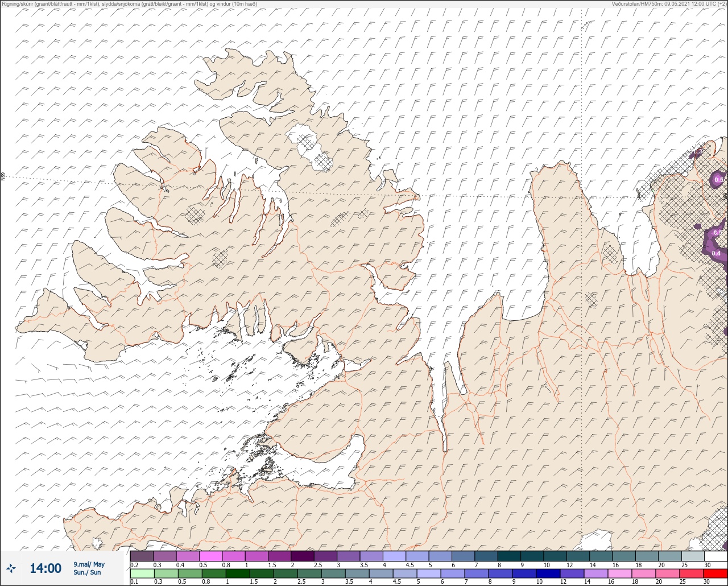728x586 pixels.
Task: Select dark mauve 0.2 swatch in snow legend
Action: tap(142, 556)
